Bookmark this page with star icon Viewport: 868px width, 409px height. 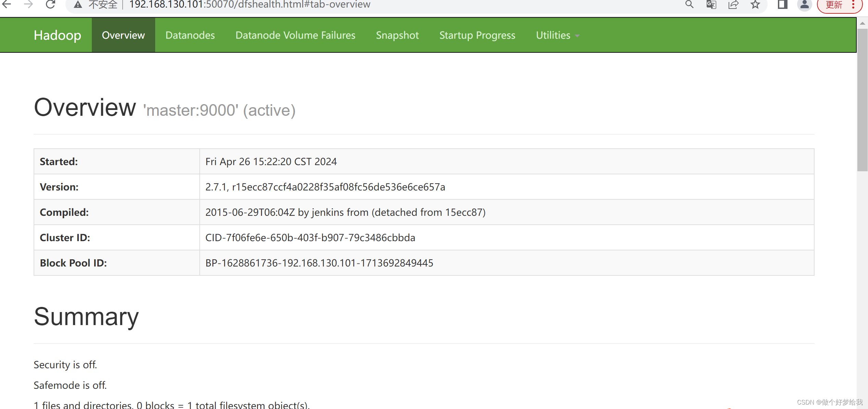point(755,4)
